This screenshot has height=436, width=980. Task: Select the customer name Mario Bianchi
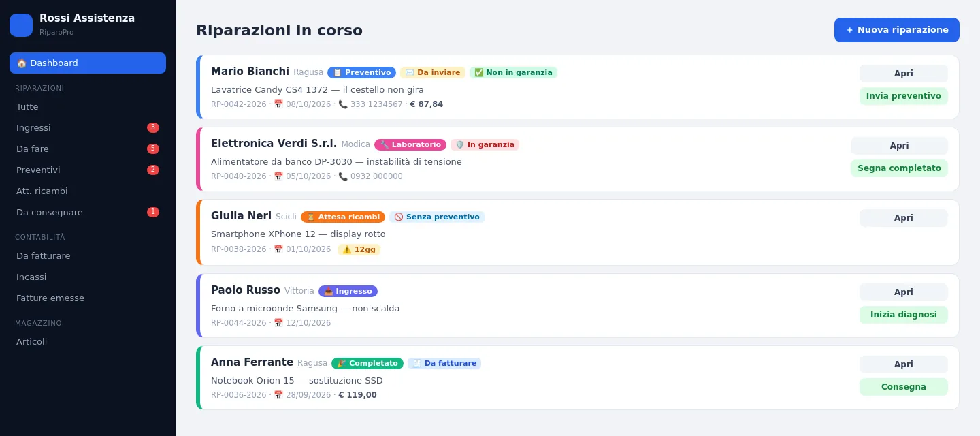pos(250,72)
